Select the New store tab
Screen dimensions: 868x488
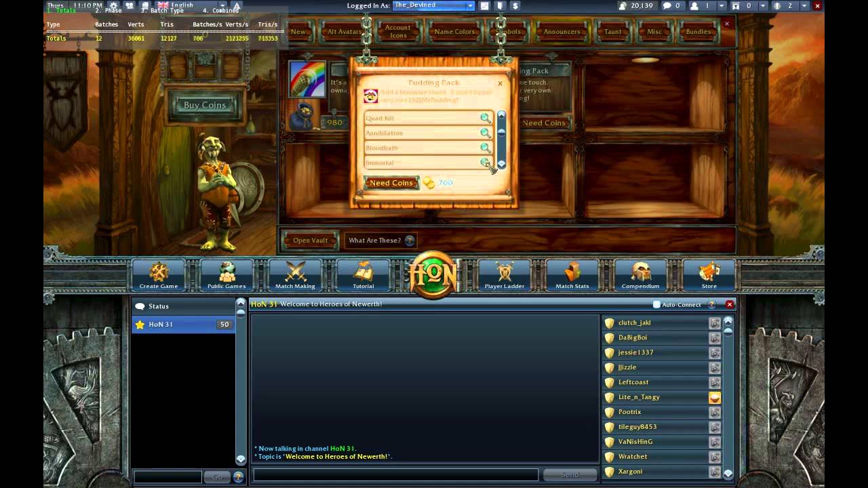[x=298, y=31]
